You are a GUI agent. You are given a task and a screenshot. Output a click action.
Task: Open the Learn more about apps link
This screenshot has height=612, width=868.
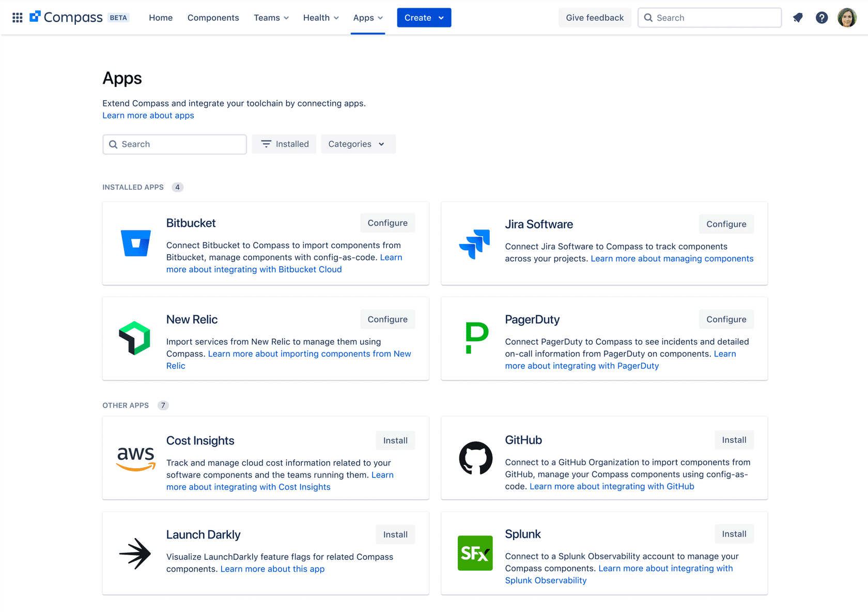(148, 116)
